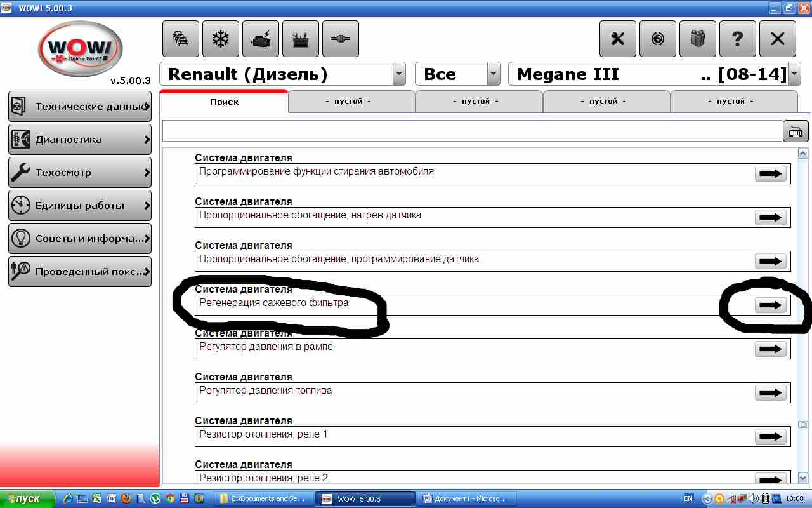Open the Все filter dropdown
This screenshot has width=812, height=508.
494,74
